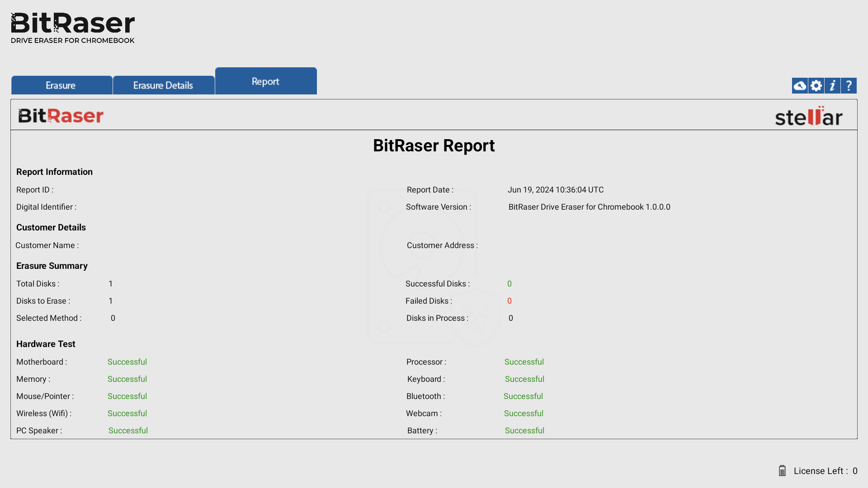Click the License Left text

point(826,471)
